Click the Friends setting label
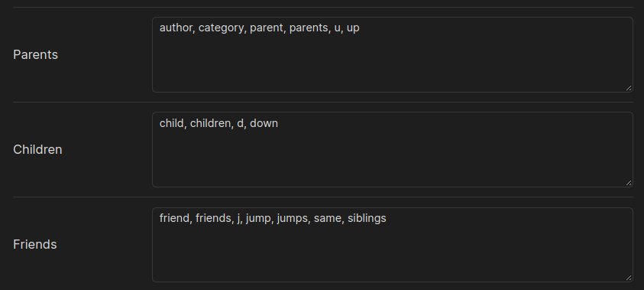Viewport: 644px width, 290px height. click(35, 244)
